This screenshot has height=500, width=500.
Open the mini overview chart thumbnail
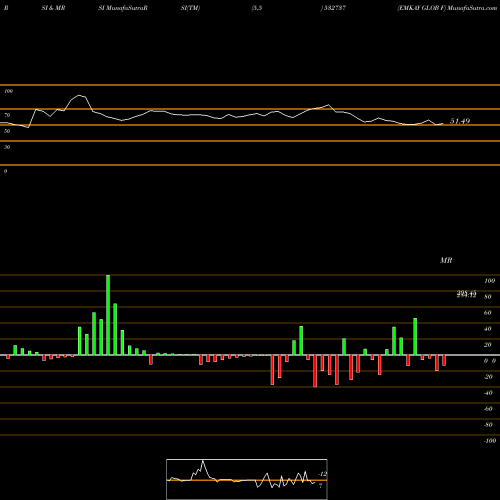coord(247,479)
